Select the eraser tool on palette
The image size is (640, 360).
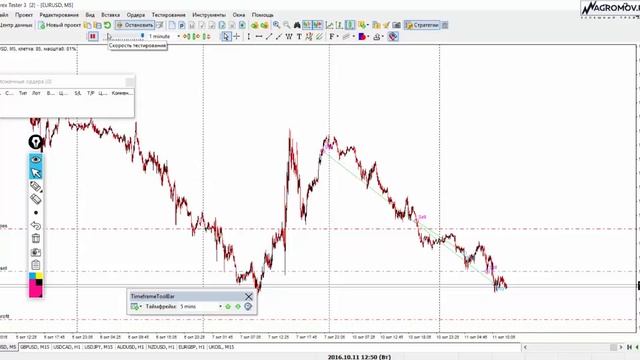(36, 200)
